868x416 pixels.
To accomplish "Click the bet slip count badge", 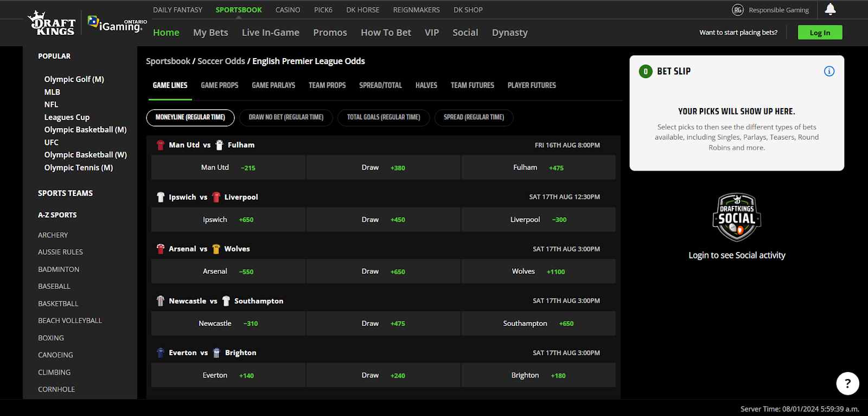I will [646, 71].
